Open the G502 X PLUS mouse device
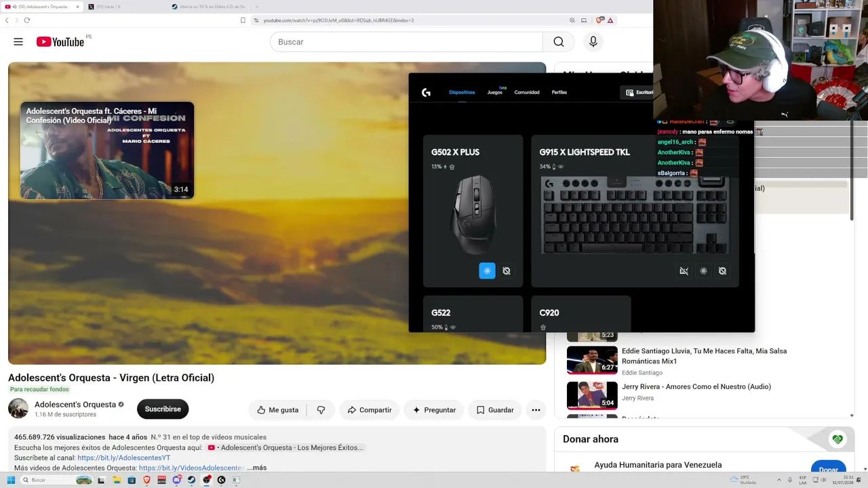 point(473,214)
